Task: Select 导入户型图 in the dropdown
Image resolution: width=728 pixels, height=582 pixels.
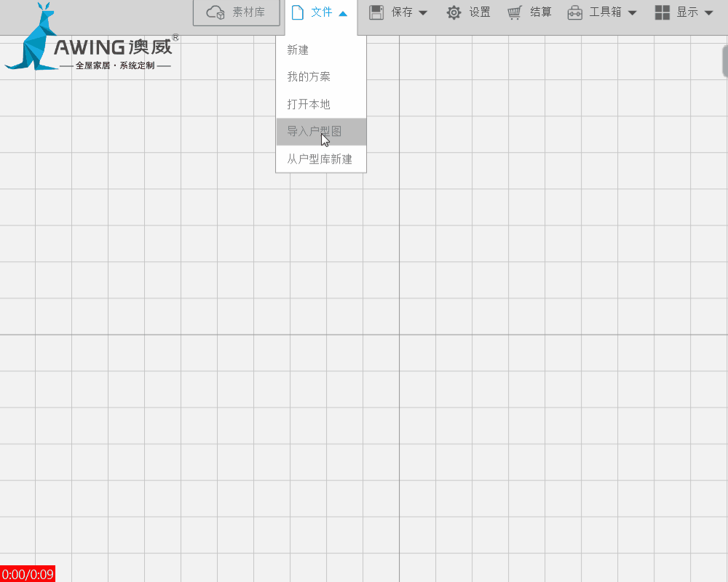Action: point(314,132)
